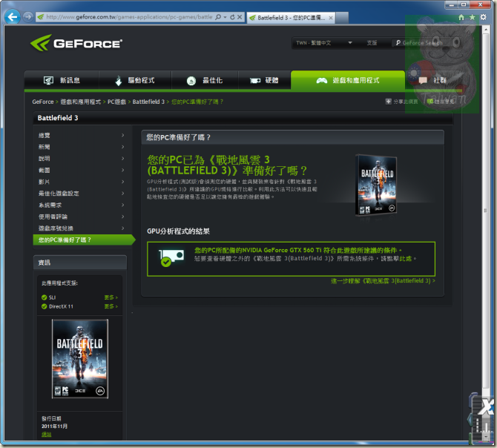Expand the 截圖 sidebar item
Image resolution: width=497 pixels, height=448 pixels.
82,170
